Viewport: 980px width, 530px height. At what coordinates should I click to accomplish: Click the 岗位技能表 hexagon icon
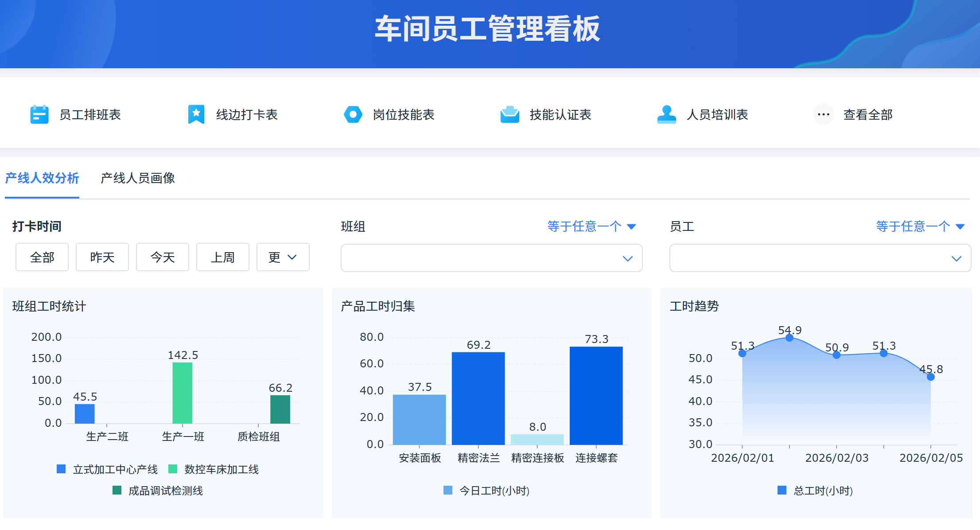pos(353,114)
